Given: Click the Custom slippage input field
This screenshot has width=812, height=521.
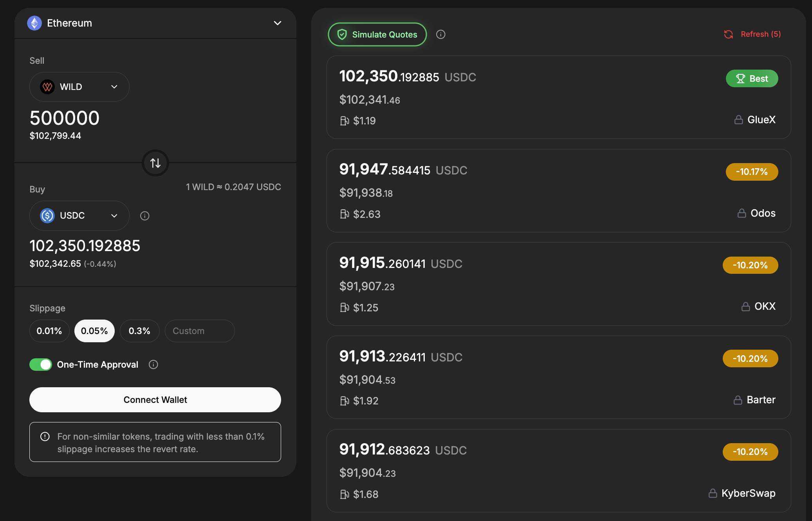Looking at the screenshot, I should [x=200, y=331].
